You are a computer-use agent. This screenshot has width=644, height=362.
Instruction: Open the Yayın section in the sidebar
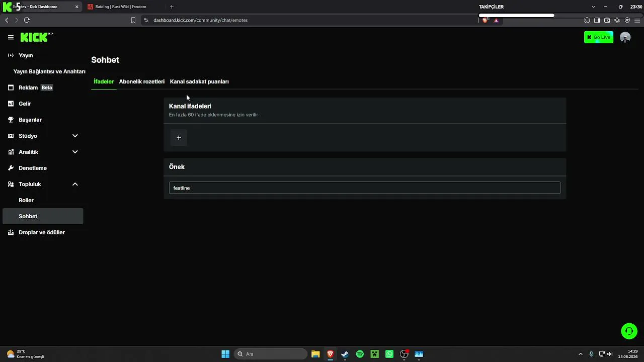[26, 55]
